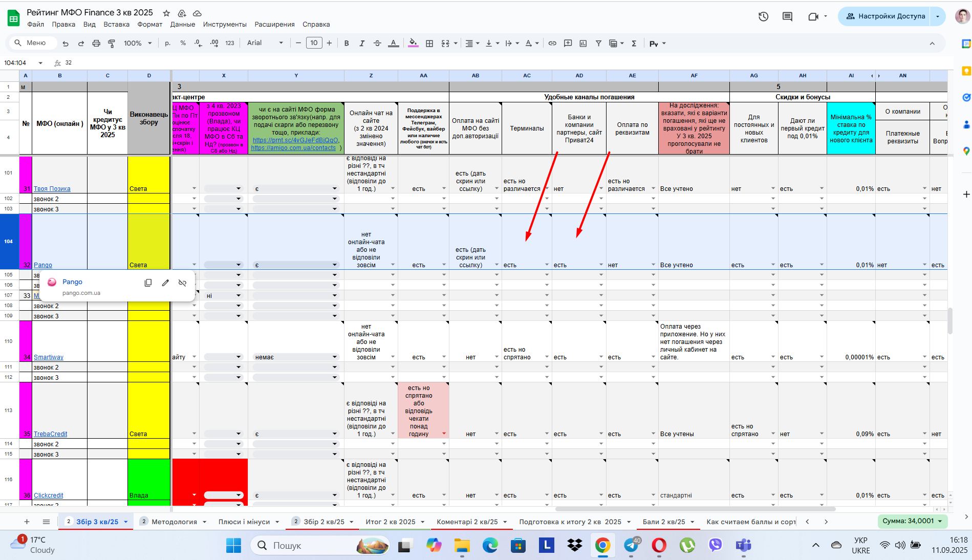The image size is (972, 560).
Task: Apply currency format with р. button
Action: point(167,44)
